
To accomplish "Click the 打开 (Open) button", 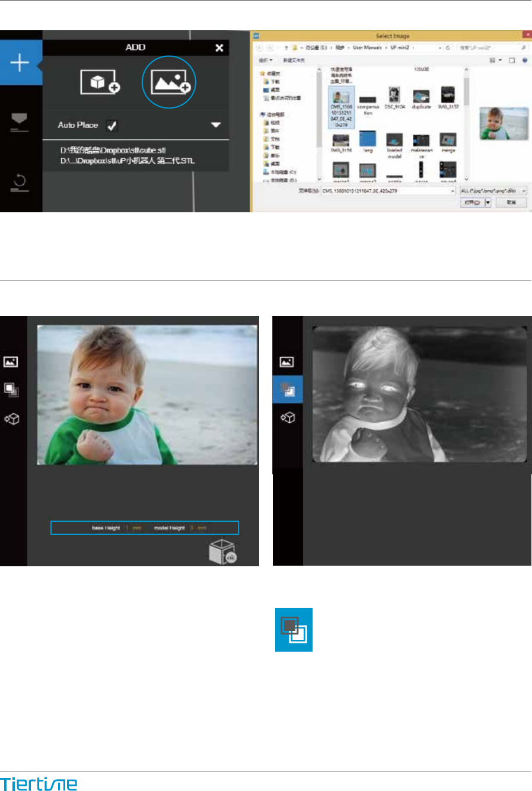I will 473,202.
